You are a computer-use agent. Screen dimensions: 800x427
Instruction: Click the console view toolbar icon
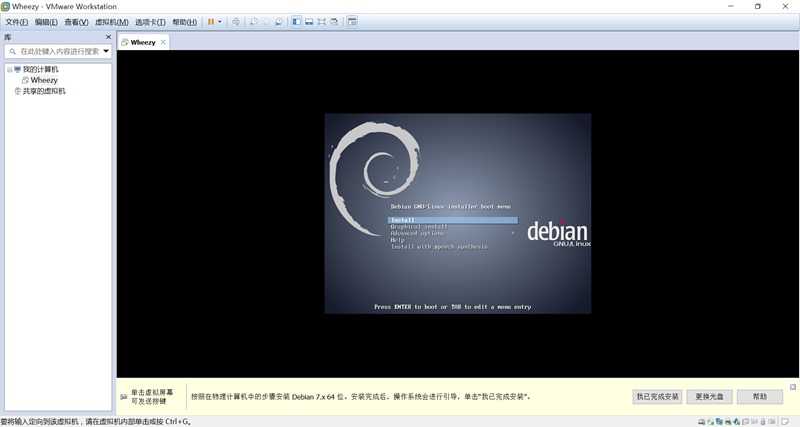352,22
